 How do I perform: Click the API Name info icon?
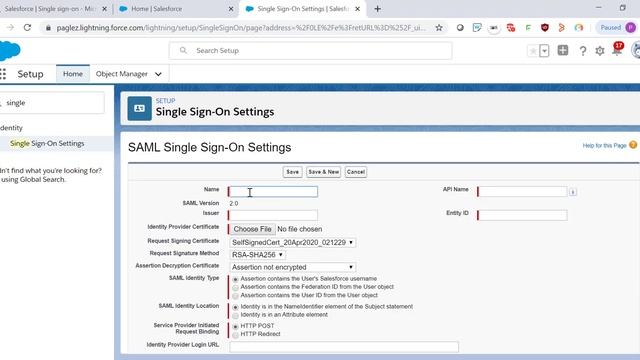point(573,192)
